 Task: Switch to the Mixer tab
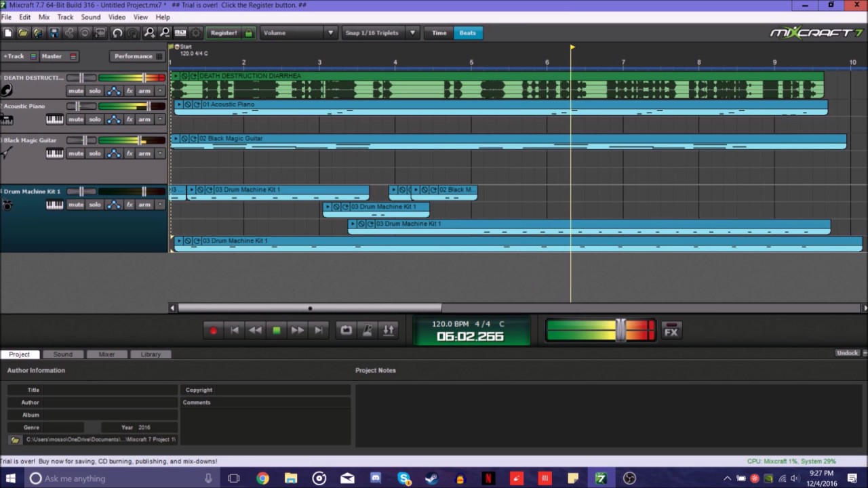tap(106, 354)
